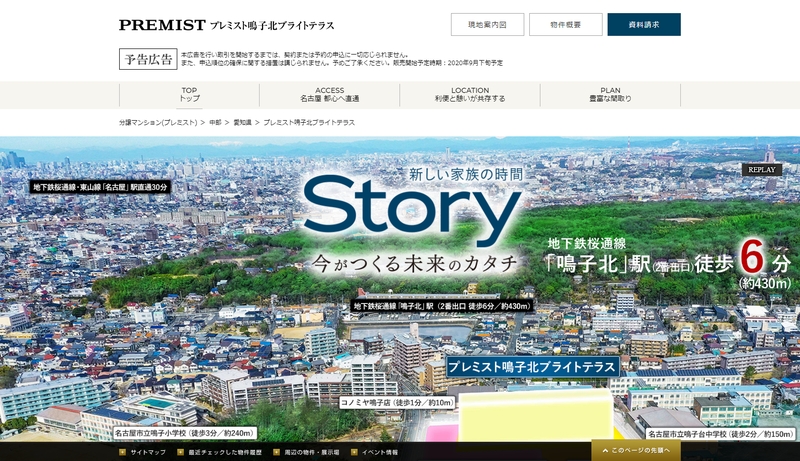
Task: Open イベント情報 footer link
Action: (x=380, y=452)
